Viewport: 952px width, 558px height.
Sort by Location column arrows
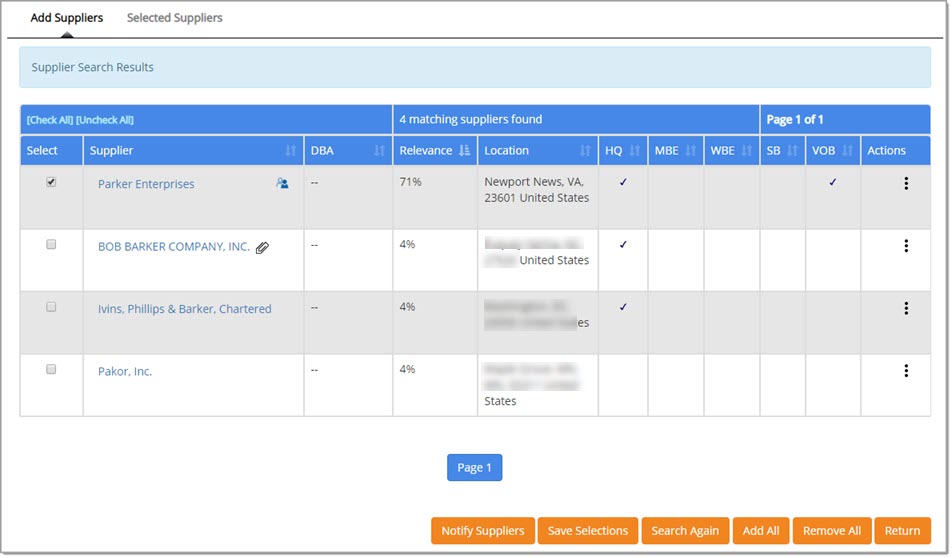[585, 151]
